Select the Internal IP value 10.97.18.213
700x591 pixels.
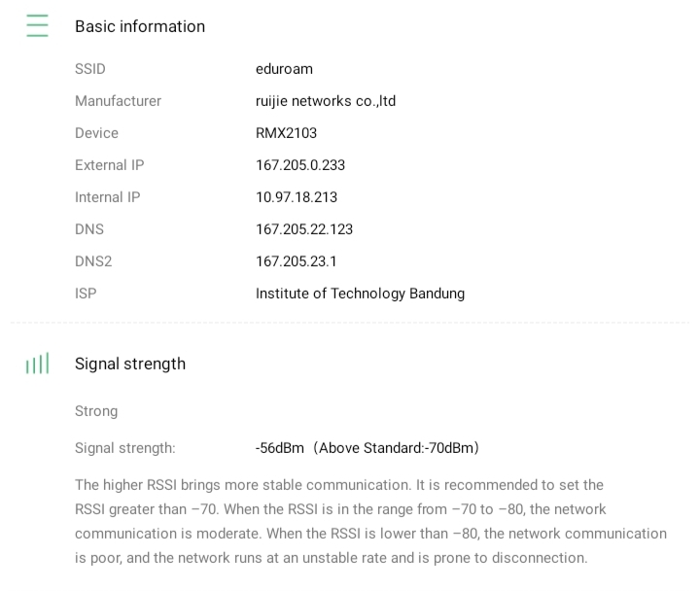click(x=297, y=197)
